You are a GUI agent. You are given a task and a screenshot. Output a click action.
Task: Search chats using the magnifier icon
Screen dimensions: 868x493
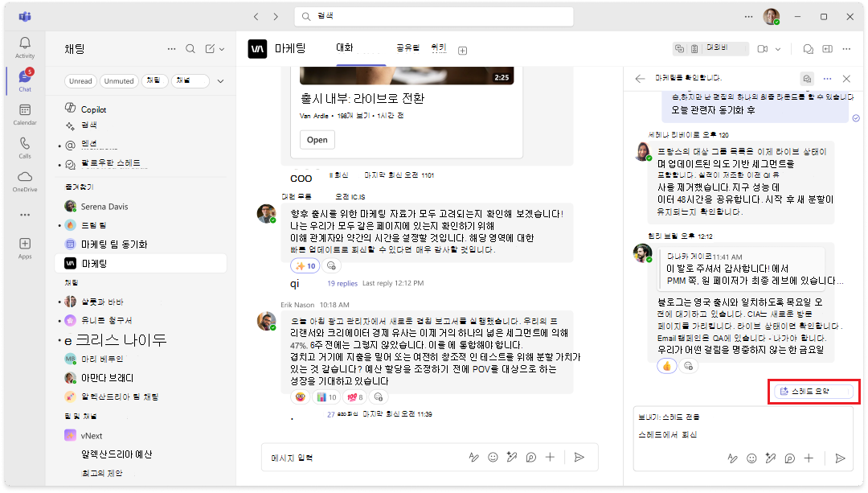(x=190, y=49)
